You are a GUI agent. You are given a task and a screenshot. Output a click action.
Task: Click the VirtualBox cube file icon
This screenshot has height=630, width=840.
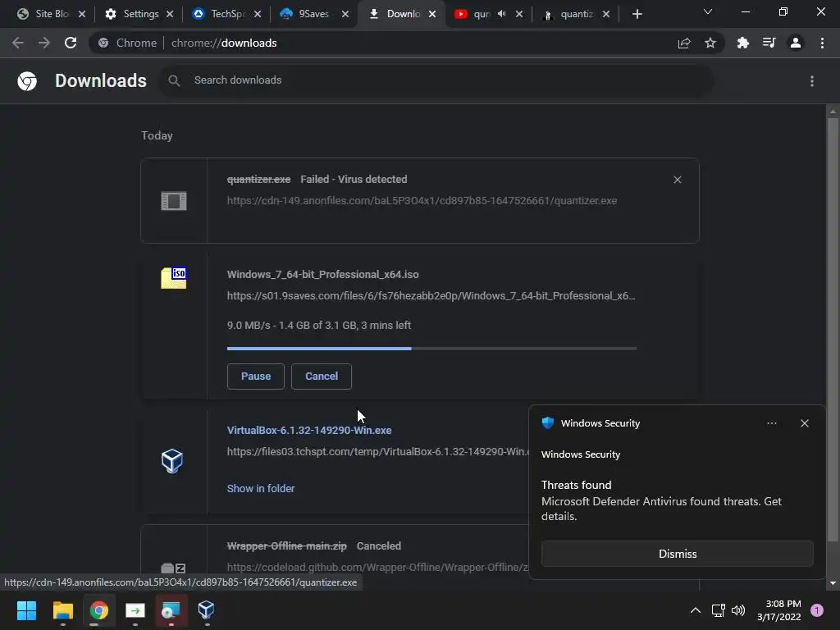click(172, 461)
